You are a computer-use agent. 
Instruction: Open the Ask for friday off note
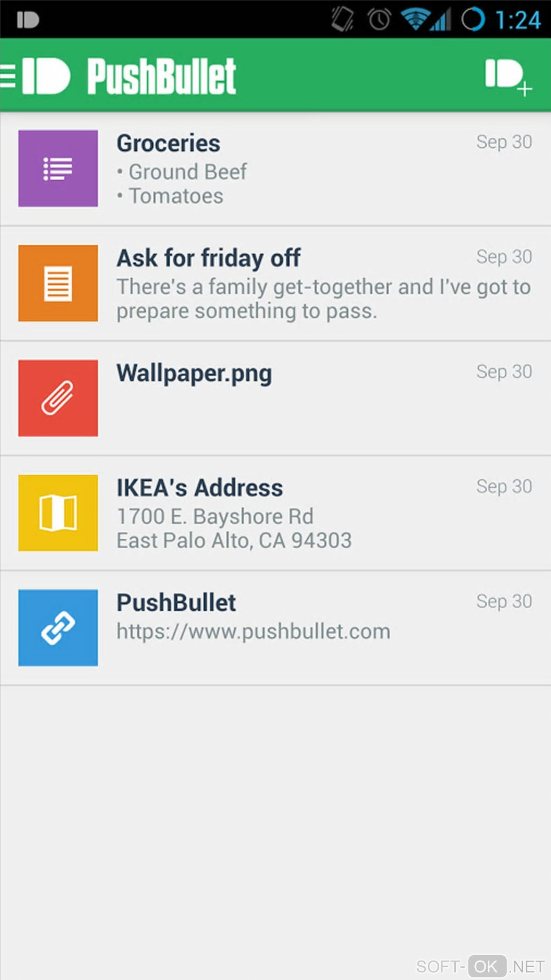[x=209, y=258]
